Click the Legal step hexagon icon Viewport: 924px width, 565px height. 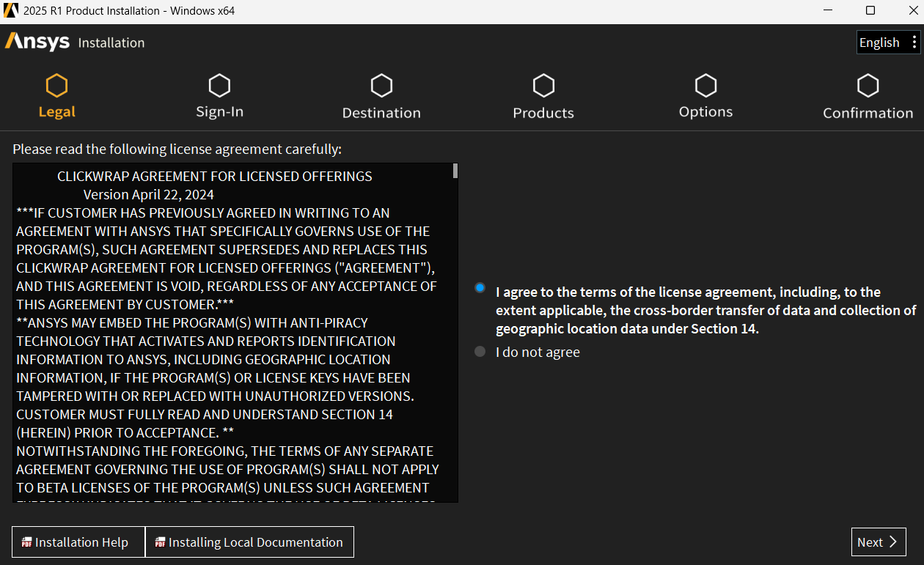[x=56, y=86]
